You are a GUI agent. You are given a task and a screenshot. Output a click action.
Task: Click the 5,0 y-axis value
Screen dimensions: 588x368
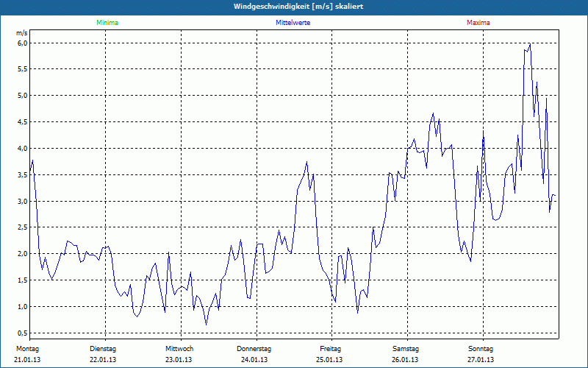pos(23,96)
